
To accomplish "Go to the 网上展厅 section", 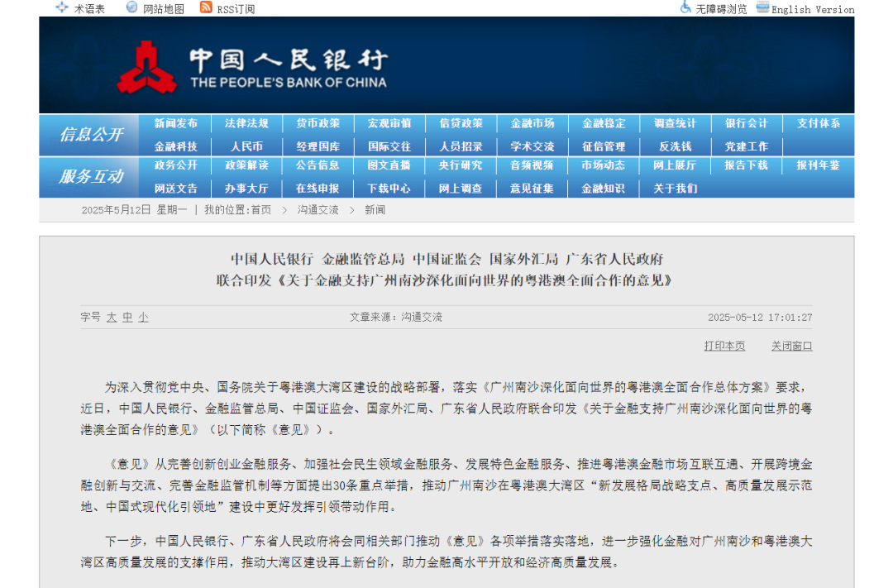I will (675, 165).
